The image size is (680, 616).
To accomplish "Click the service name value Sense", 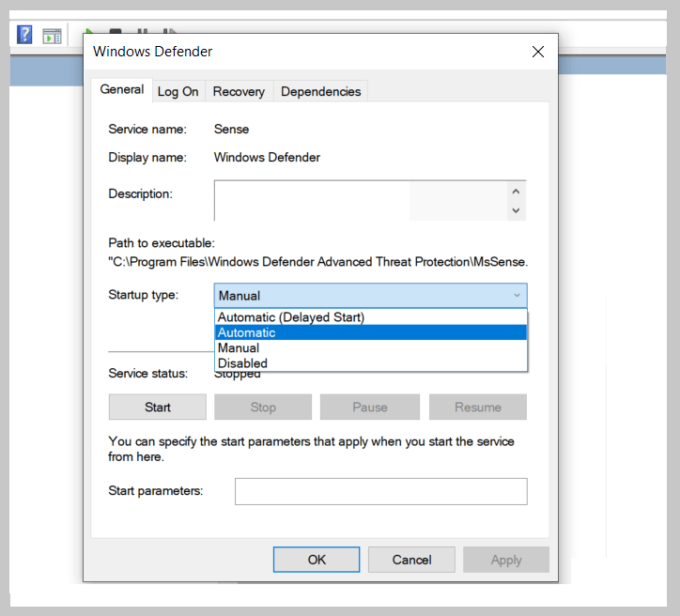I will click(x=232, y=130).
